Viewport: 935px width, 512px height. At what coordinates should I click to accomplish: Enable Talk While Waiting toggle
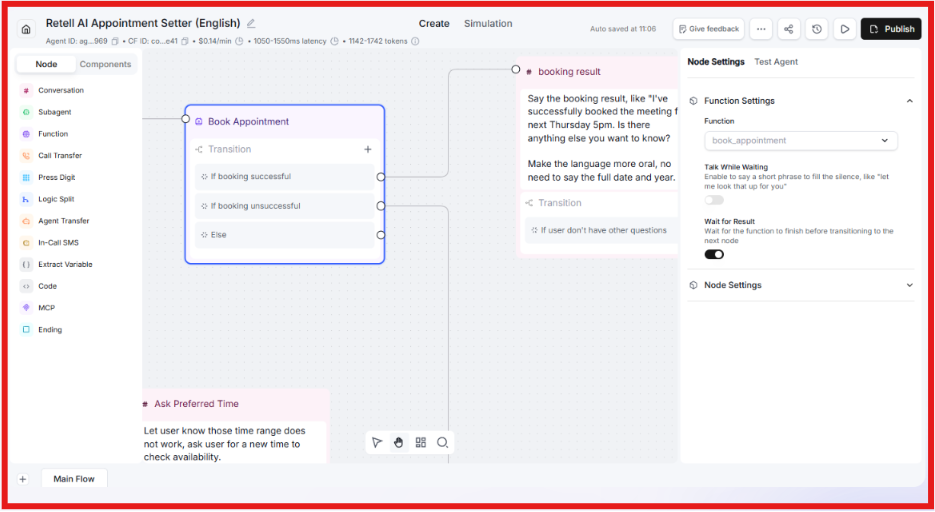(714, 200)
